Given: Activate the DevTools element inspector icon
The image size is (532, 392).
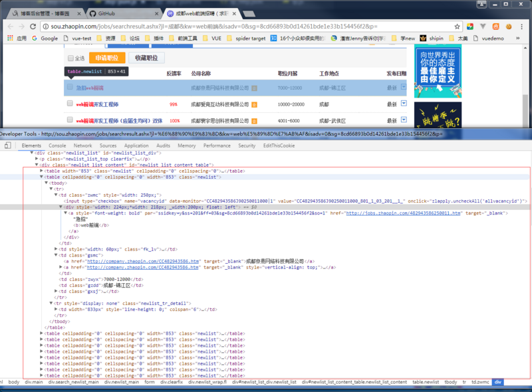Looking at the screenshot, I should click(x=7, y=146).
